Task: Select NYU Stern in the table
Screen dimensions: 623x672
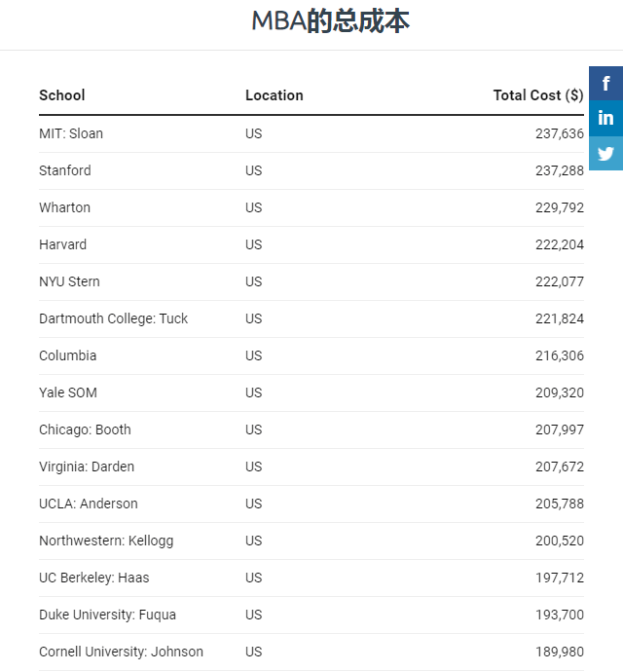Action: coord(69,281)
